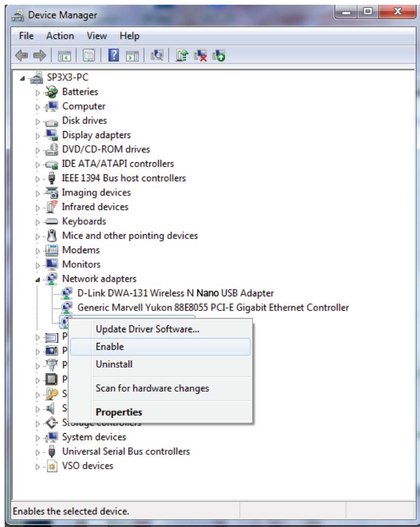This screenshot has width=420, height=527.
Task: Select 'Generic Marvell Yukon 88E8055' controller row
Action: point(213,307)
